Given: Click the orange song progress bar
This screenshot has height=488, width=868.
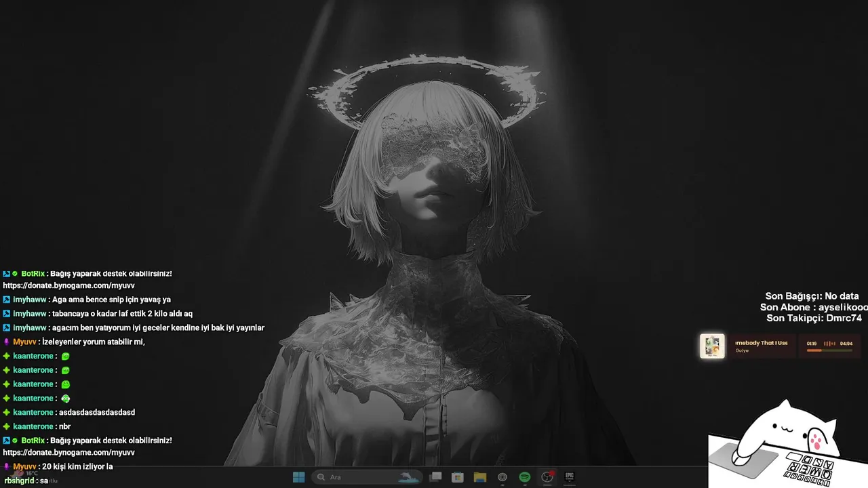Looking at the screenshot, I should [x=829, y=350].
